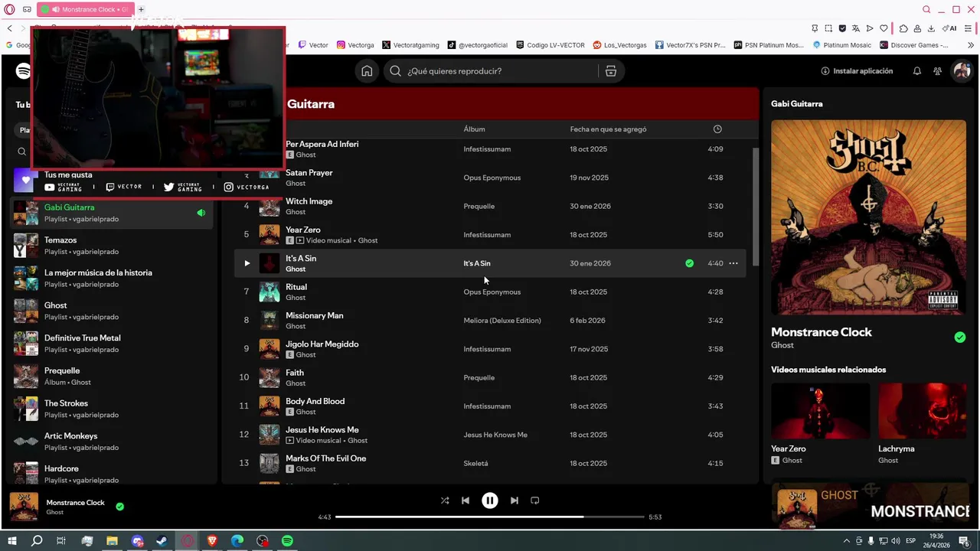Image resolution: width=980 pixels, height=551 pixels.
Task: Open the friends activity icon
Action: [x=937, y=71]
